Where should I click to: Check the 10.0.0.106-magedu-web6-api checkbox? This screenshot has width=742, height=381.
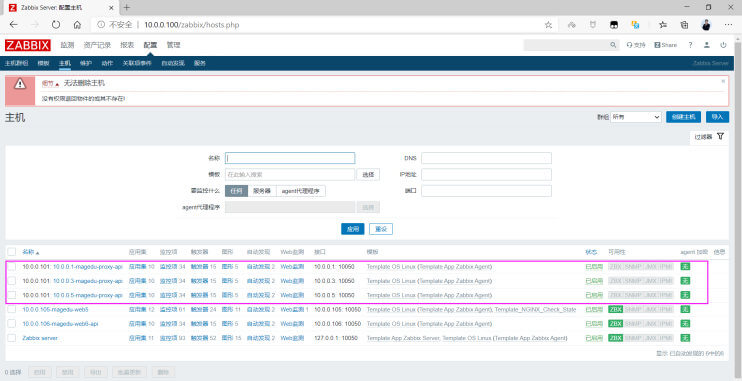[12, 324]
